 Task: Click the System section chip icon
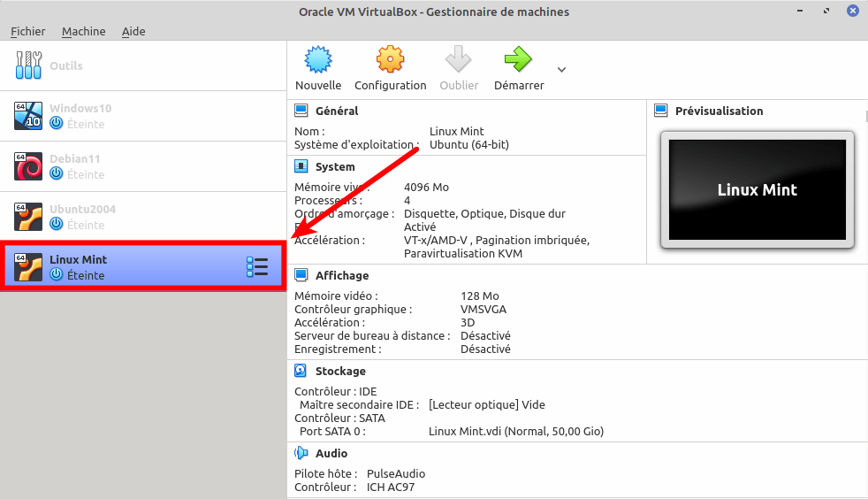pyautogui.click(x=301, y=166)
